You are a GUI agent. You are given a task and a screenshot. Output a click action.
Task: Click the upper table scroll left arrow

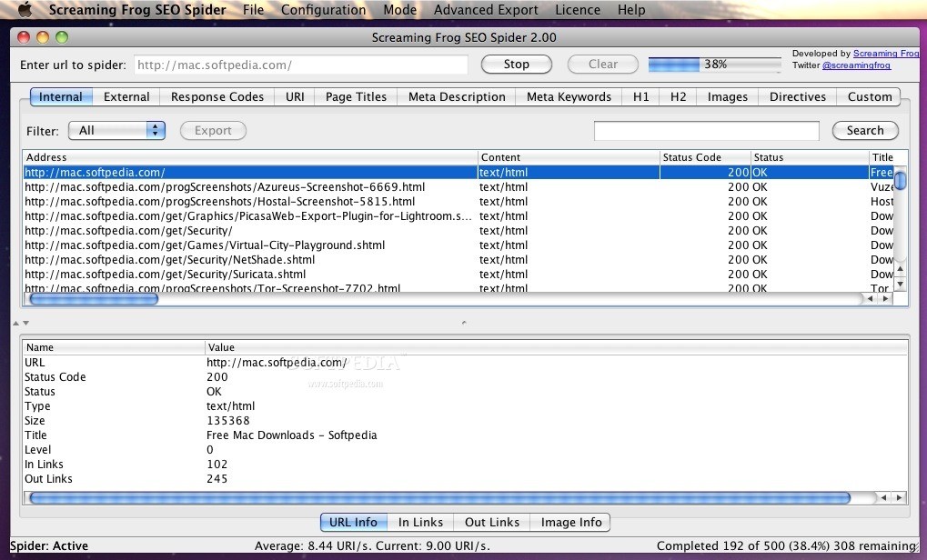tap(871, 299)
